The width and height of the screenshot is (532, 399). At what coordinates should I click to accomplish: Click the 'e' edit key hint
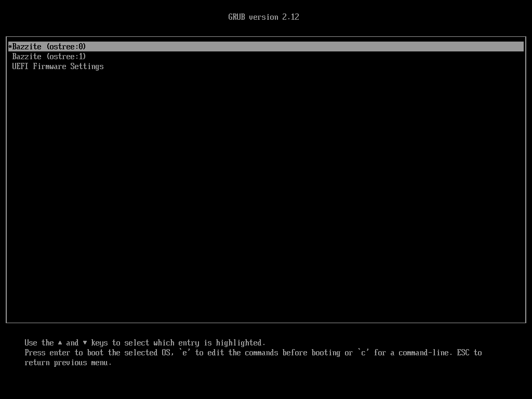click(185, 353)
